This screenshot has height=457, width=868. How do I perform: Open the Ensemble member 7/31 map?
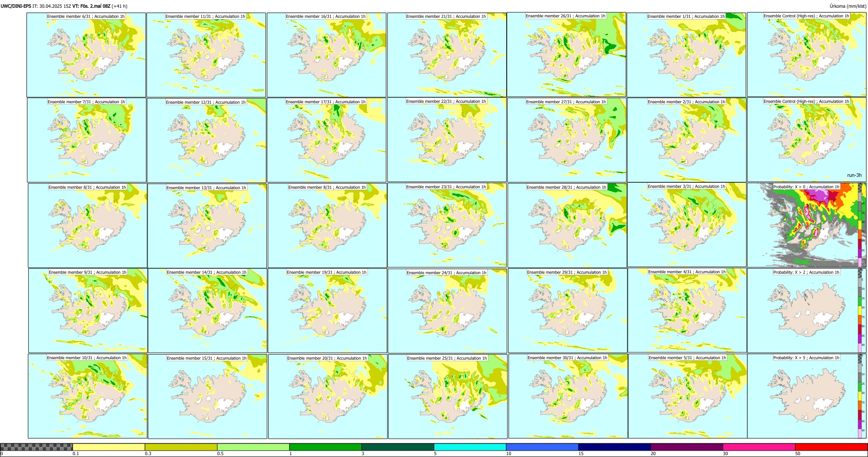click(87, 140)
